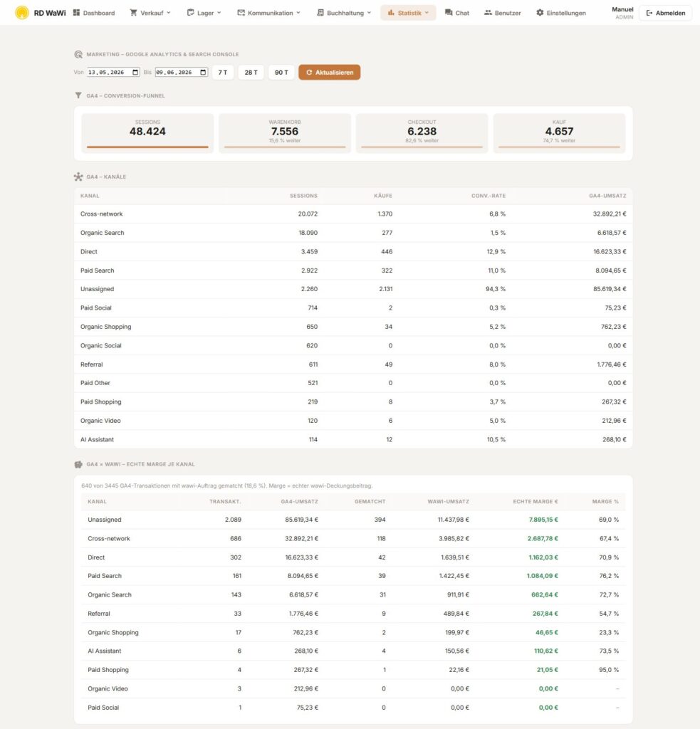Expand the Buchhaltung menu chevron
Screen dimensions: 700x729
click(x=369, y=13)
